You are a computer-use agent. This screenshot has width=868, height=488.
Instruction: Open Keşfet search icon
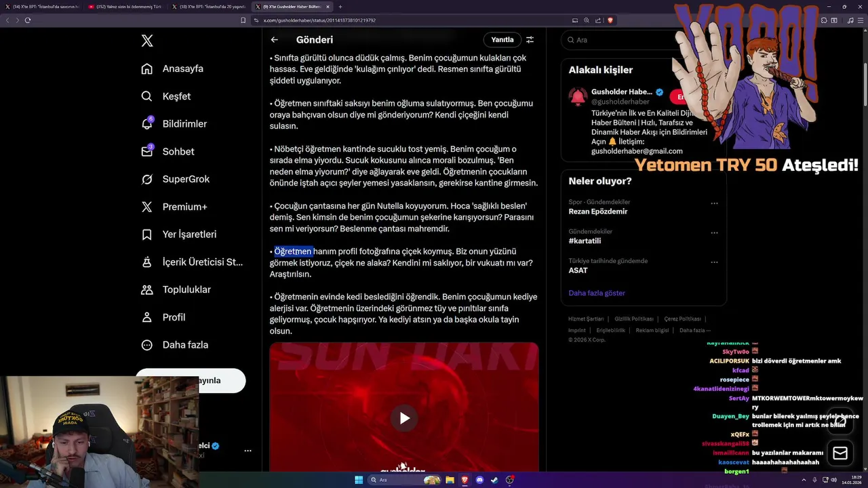coord(147,96)
